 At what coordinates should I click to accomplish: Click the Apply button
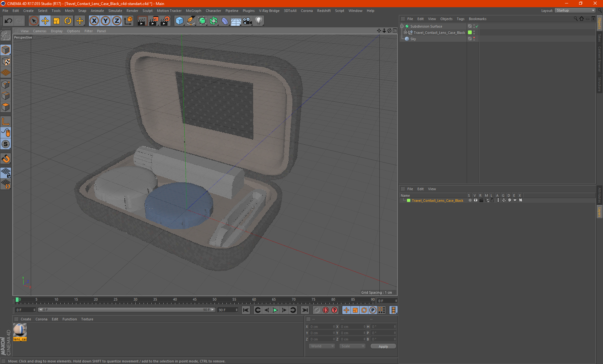(x=383, y=346)
